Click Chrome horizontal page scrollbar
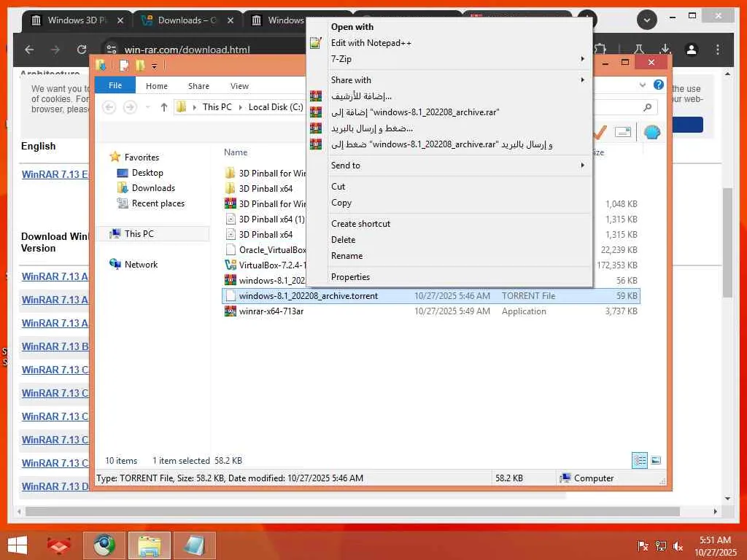The width and height of the screenshot is (747, 560). point(352,511)
